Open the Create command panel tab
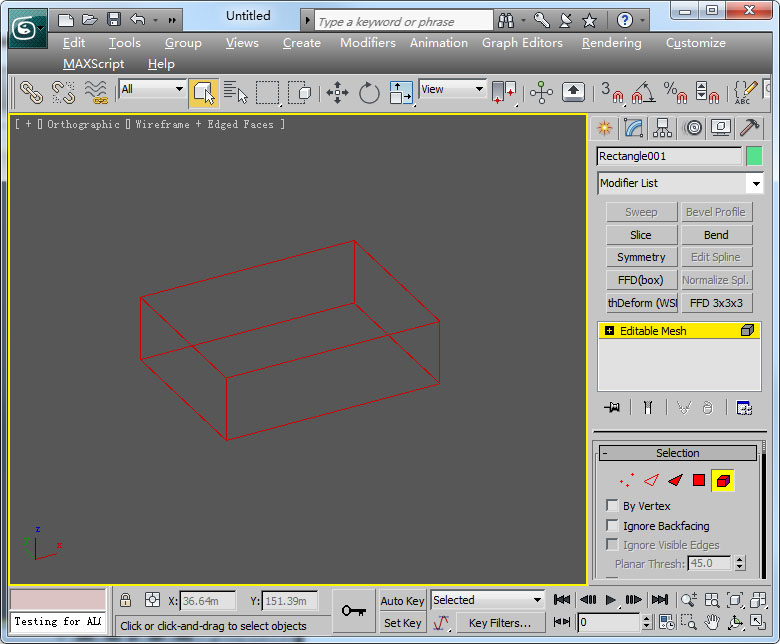 pos(604,128)
